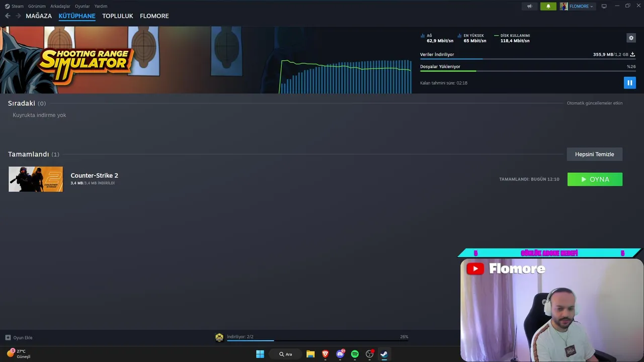Click Oyun Ekle to add a game

[x=23, y=338]
